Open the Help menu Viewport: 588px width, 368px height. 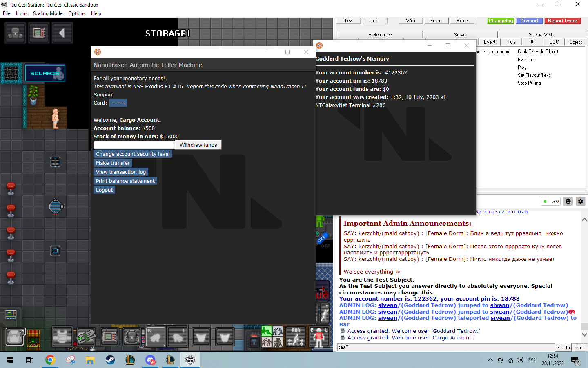(x=96, y=13)
